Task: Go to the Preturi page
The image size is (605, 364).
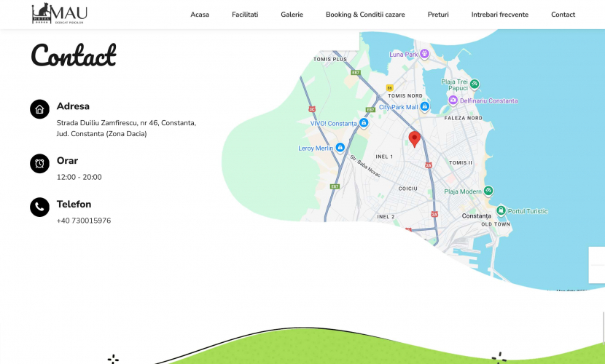Action: point(438,15)
